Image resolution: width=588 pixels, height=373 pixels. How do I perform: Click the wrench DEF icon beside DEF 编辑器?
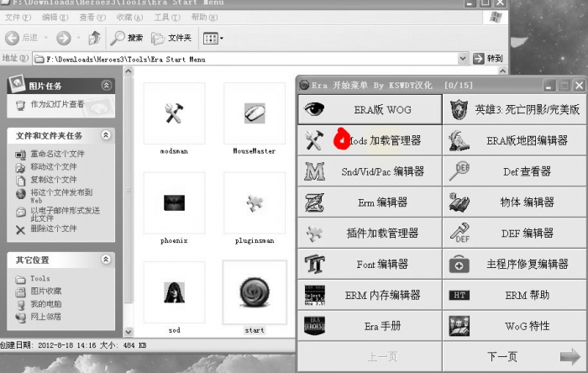pos(459,234)
